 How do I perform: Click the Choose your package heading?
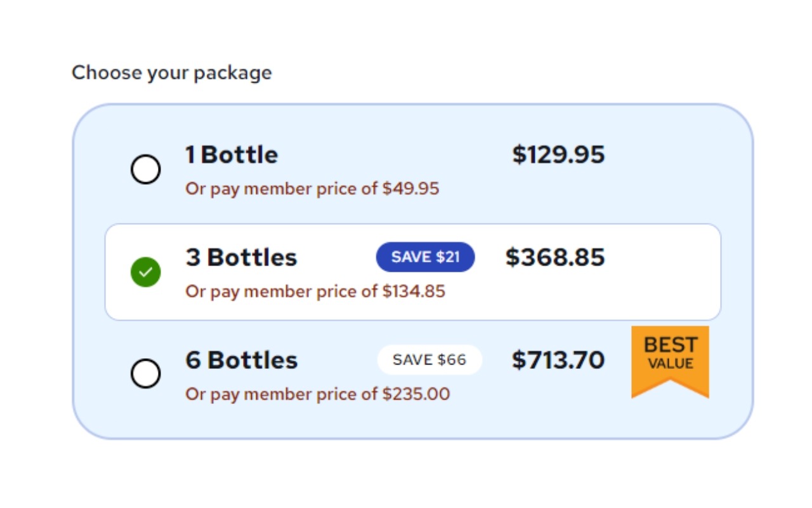(x=172, y=73)
